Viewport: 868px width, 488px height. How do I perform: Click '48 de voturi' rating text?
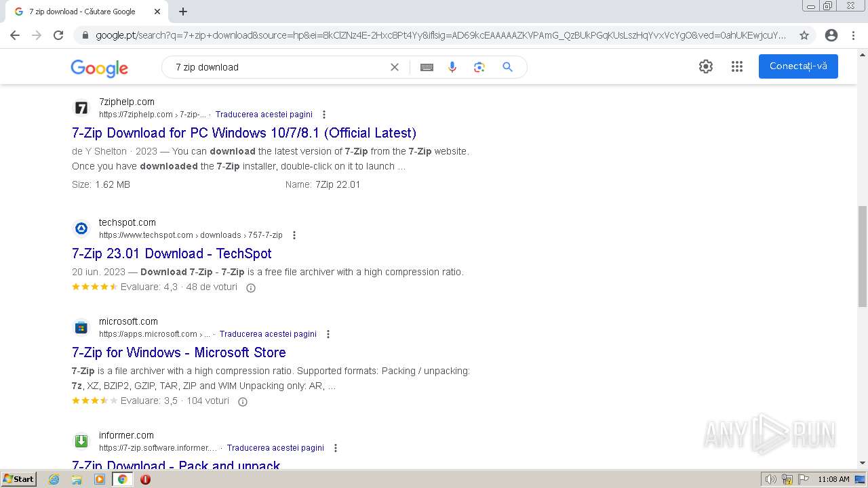pos(212,287)
